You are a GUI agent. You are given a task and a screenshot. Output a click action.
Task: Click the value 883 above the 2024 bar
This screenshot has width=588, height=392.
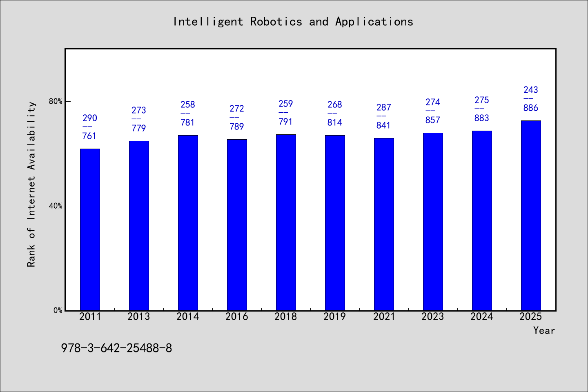click(x=482, y=118)
